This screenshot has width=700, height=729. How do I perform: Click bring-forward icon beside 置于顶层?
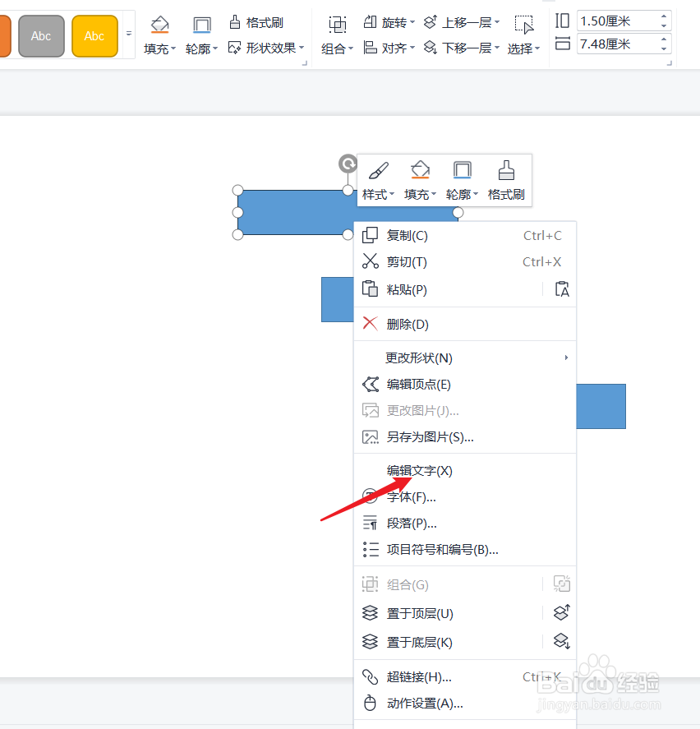tap(561, 612)
